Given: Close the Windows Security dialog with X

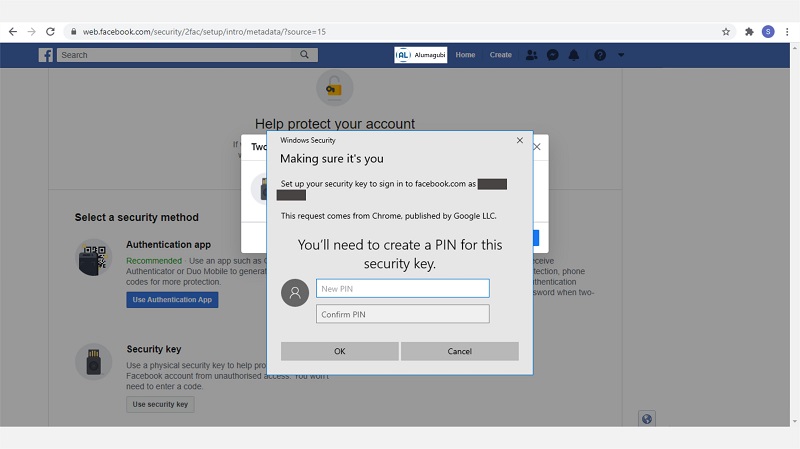Looking at the screenshot, I should pyautogui.click(x=519, y=140).
